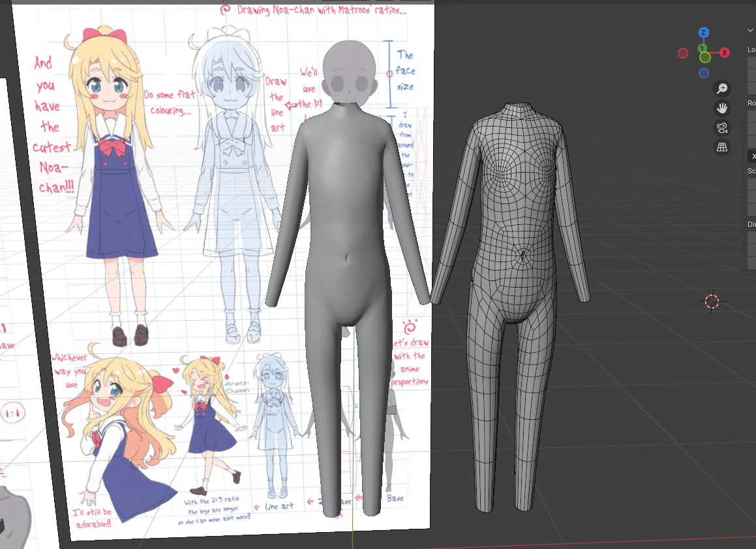Select the solid gray body mesh
The width and height of the screenshot is (756, 549).
(348, 308)
